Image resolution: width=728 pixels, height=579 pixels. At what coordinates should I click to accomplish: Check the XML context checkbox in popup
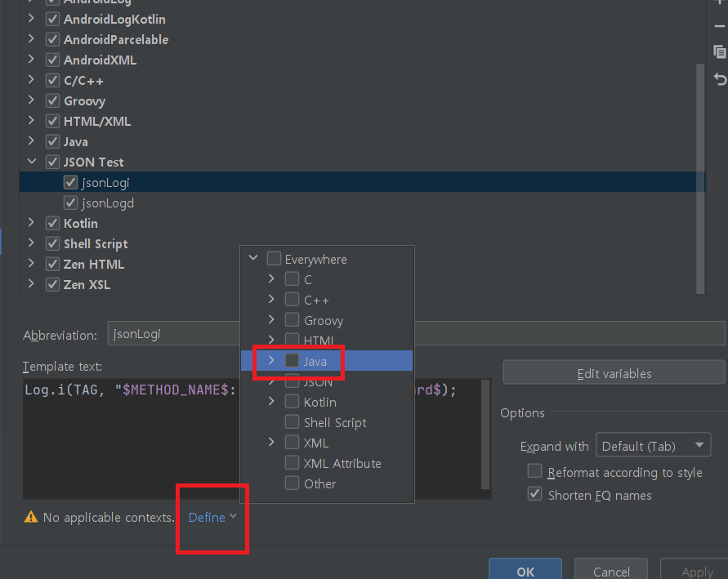tap(292, 442)
